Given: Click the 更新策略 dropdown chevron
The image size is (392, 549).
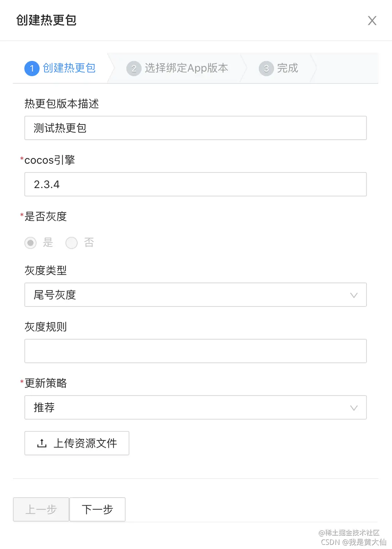Looking at the screenshot, I should click(354, 407).
